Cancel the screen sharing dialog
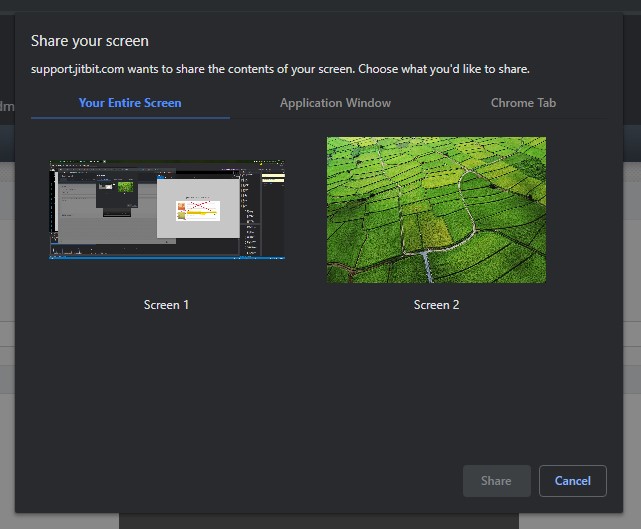The image size is (641, 529). click(x=572, y=481)
